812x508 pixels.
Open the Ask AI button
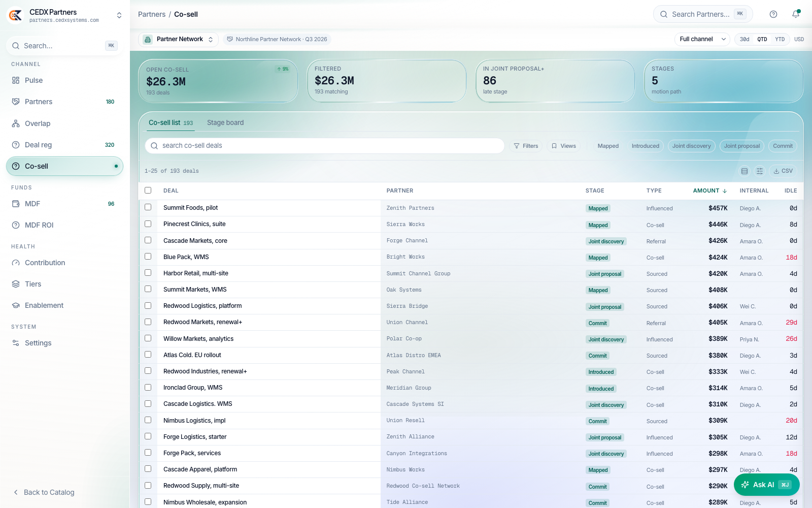pyautogui.click(x=766, y=485)
